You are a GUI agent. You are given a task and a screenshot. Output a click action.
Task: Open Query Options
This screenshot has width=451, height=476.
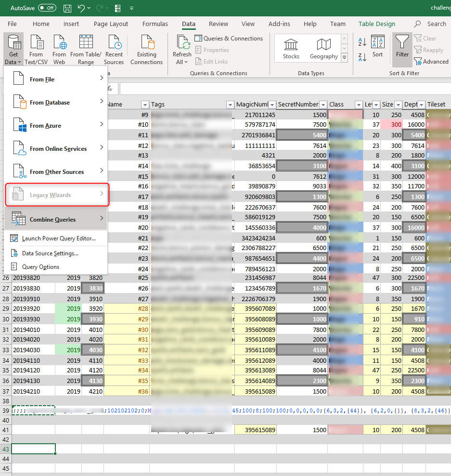[56, 266]
